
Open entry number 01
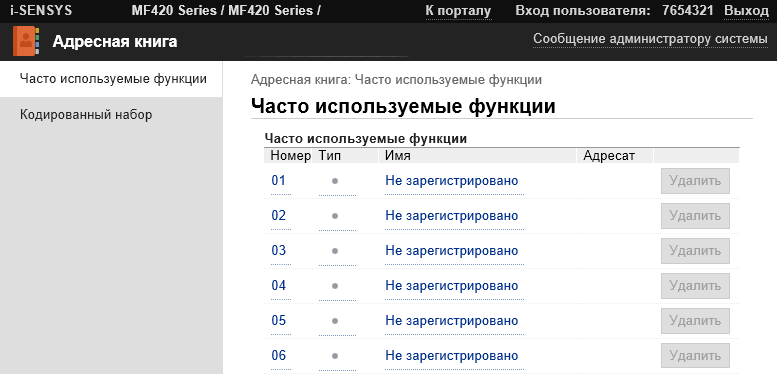(279, 180)
